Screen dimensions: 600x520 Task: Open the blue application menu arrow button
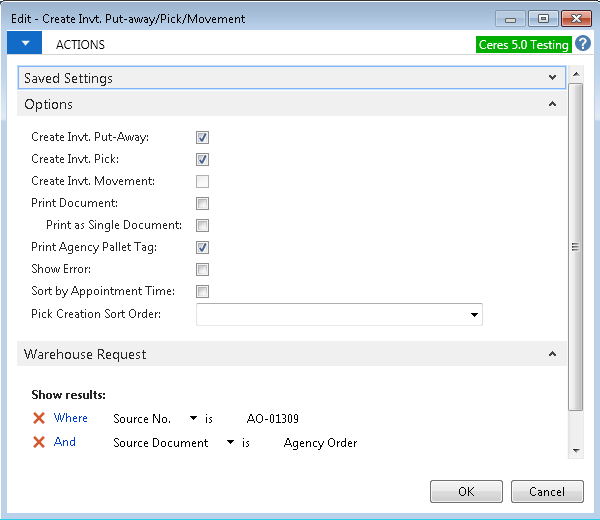point(25,44)
